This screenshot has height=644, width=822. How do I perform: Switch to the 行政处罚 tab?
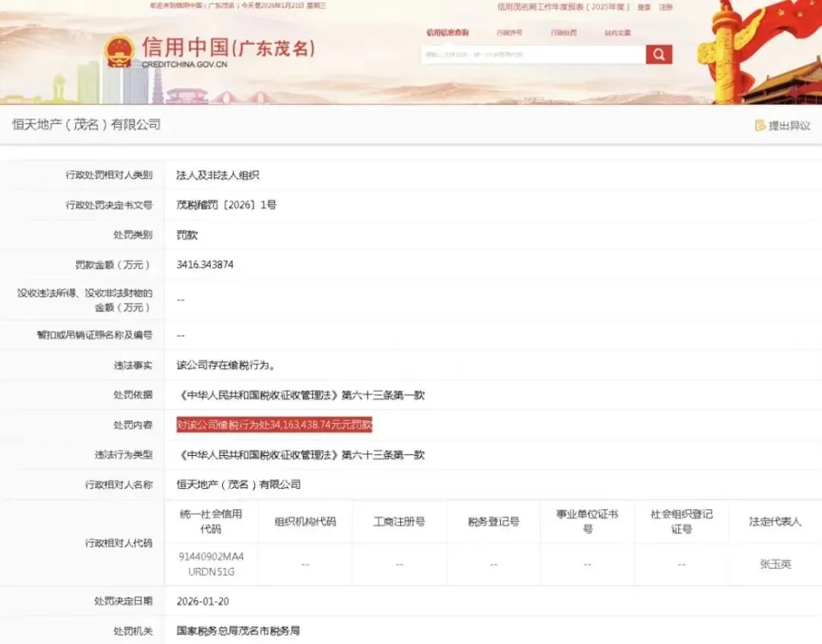click(x=563, y=33)
